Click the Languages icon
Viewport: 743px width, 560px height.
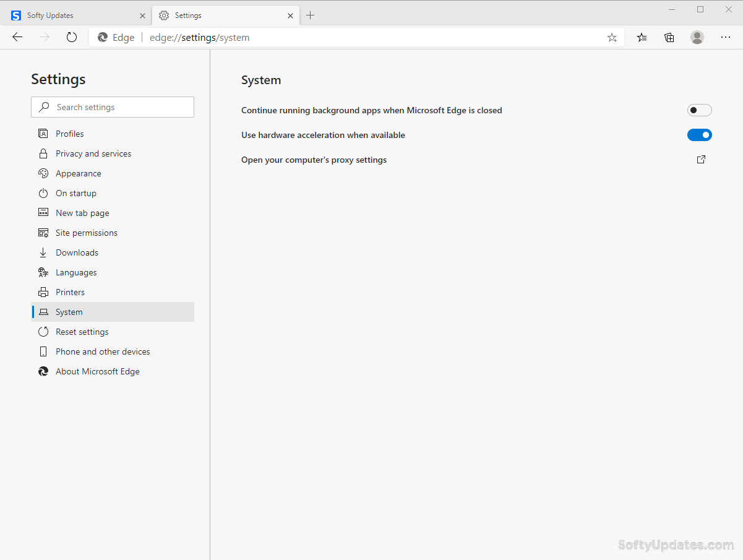tap(43, 272)
